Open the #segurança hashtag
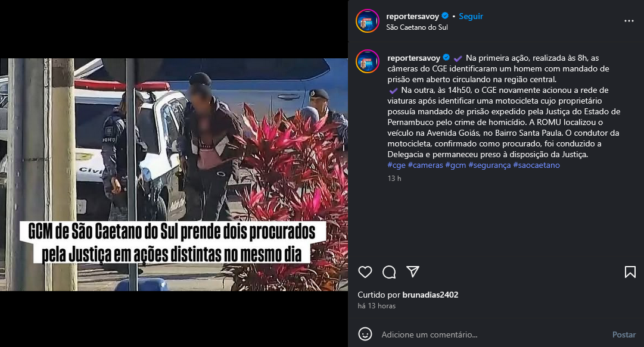 (x=490, y=165)
